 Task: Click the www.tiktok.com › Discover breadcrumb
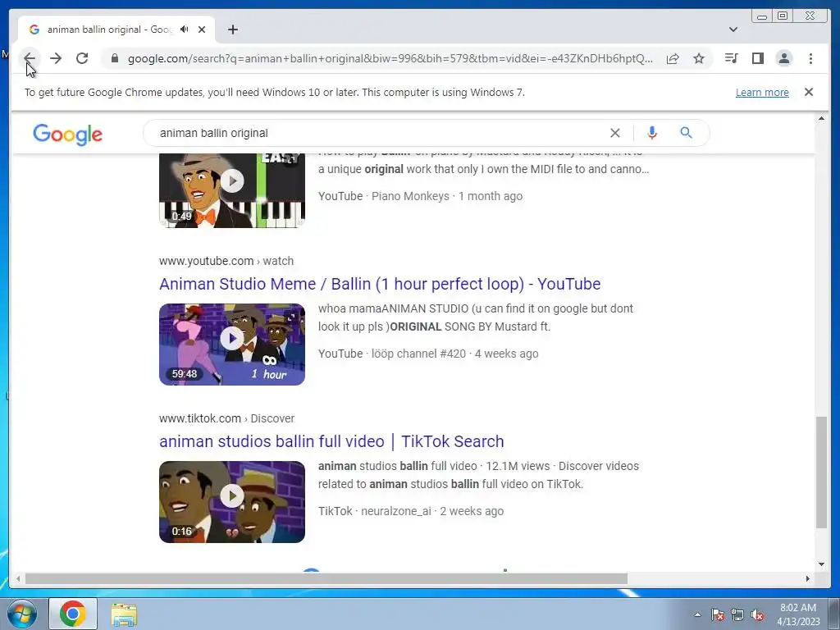click(226, 418)
